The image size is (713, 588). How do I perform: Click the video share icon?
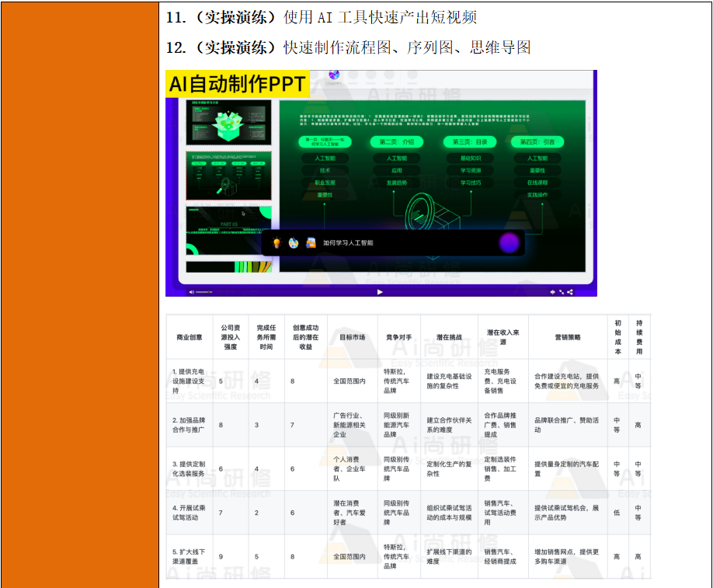click(570, 292)
